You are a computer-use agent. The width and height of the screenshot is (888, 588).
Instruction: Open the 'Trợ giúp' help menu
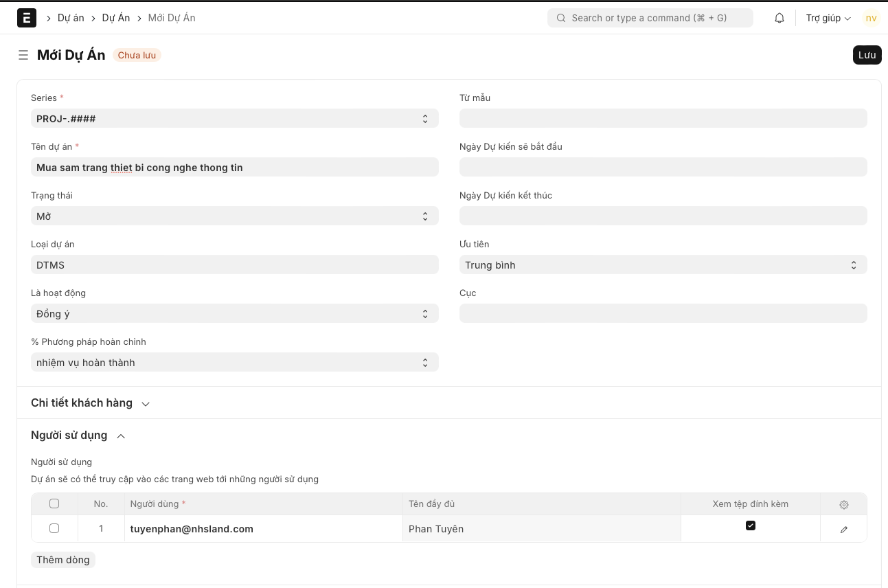coord(828,19)
